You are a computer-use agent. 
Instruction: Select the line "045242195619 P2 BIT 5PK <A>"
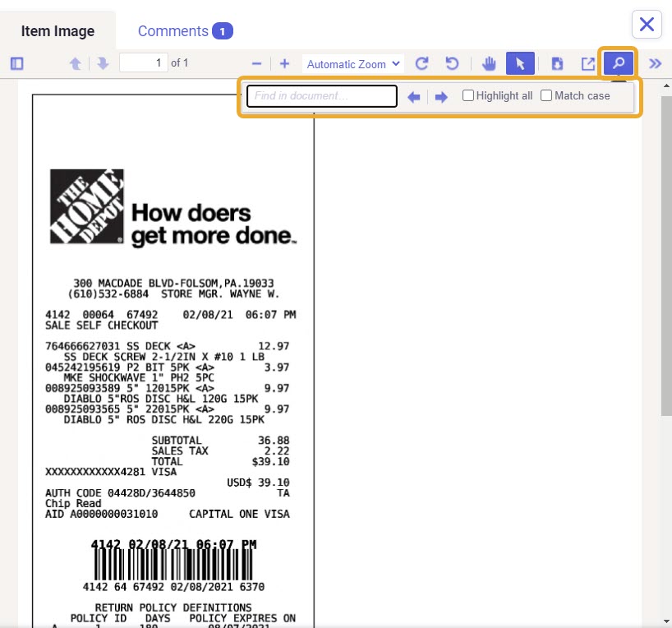pos(130,367)
